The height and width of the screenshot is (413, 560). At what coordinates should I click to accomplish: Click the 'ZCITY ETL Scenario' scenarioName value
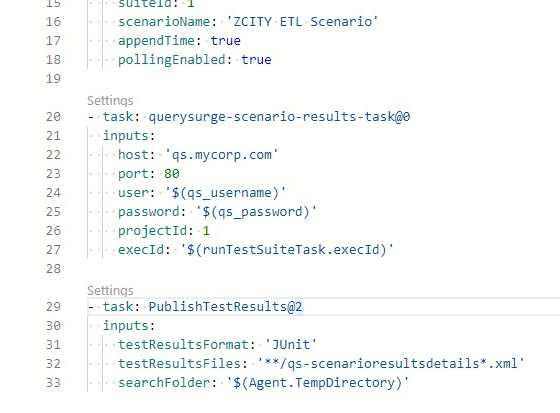302,22
